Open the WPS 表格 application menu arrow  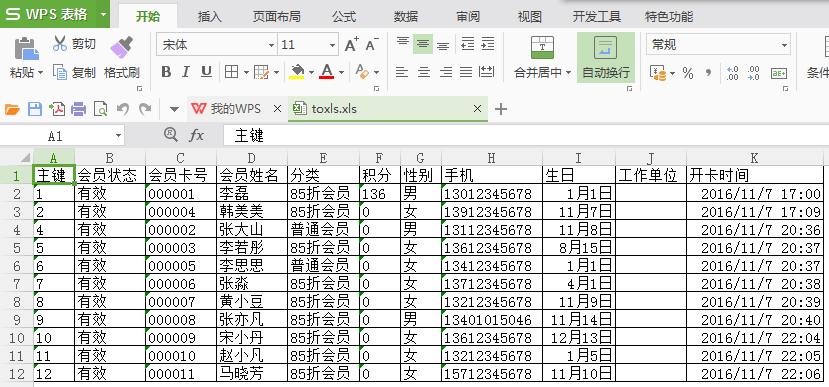pyautogui.click(x=103, y=14)
